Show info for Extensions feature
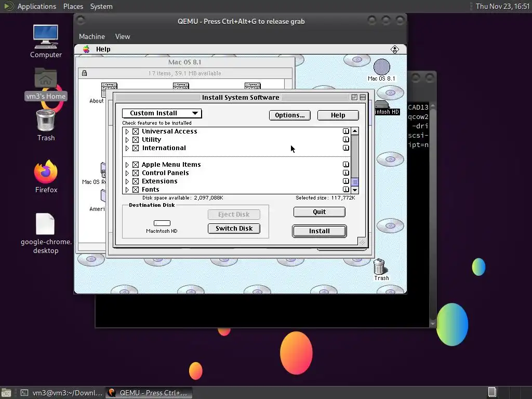 coord(345,181)
